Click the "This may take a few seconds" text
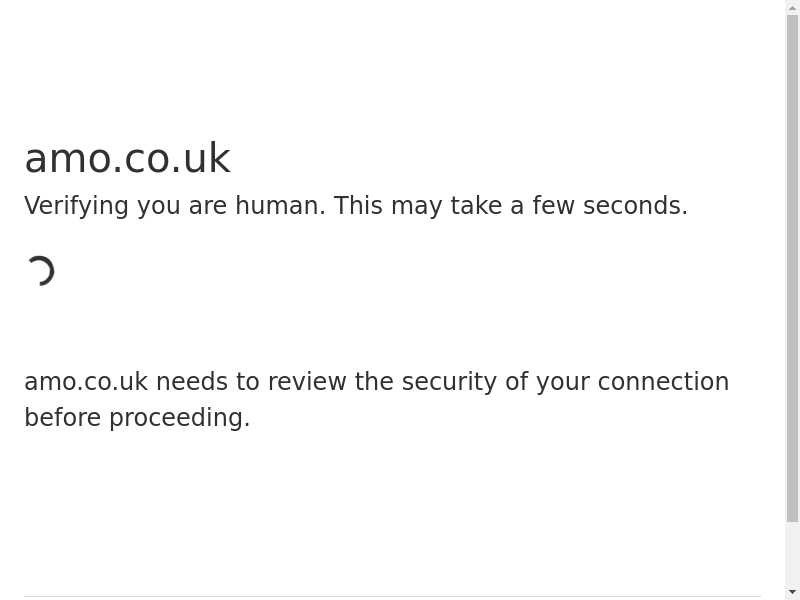This screenshot has height=600, width=800. pos(510,206)
